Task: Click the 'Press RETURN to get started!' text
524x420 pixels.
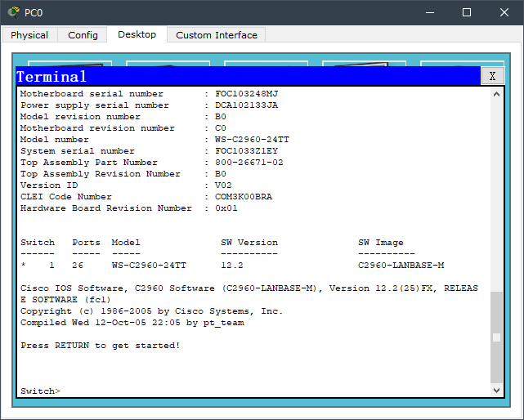Action: [x=101, y=345]
